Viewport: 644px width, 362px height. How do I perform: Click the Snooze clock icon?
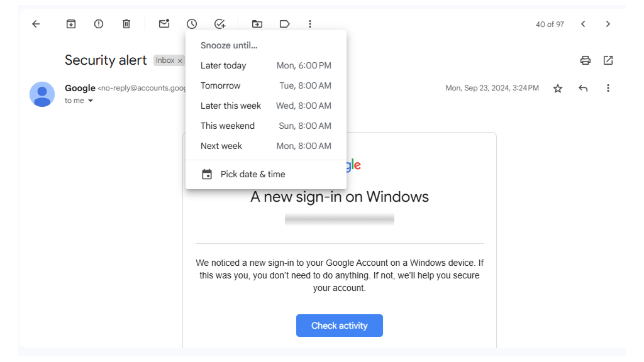[x=192, y=25]
